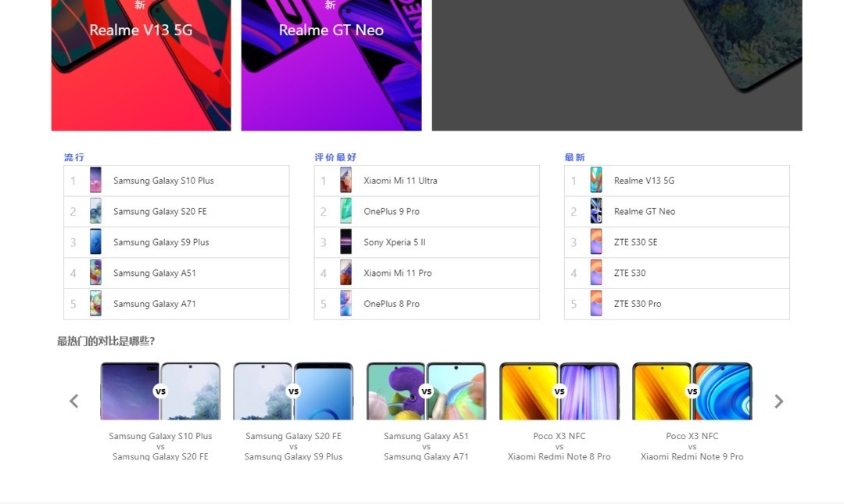Open Samsung Galaxy A51 from popular list

tap(155, 273)
